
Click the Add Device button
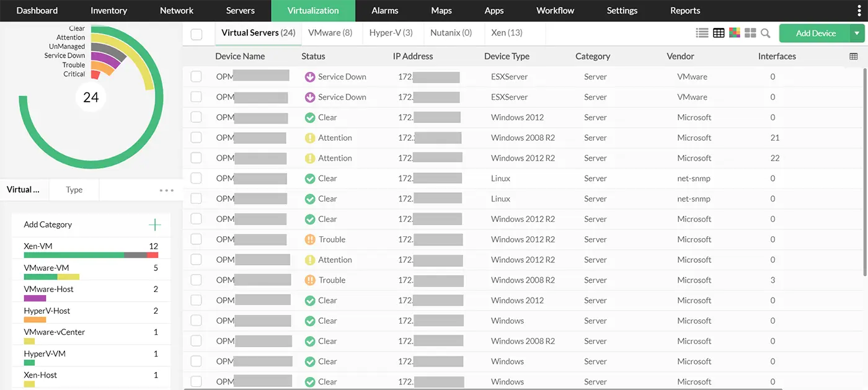tap(815, 32)
